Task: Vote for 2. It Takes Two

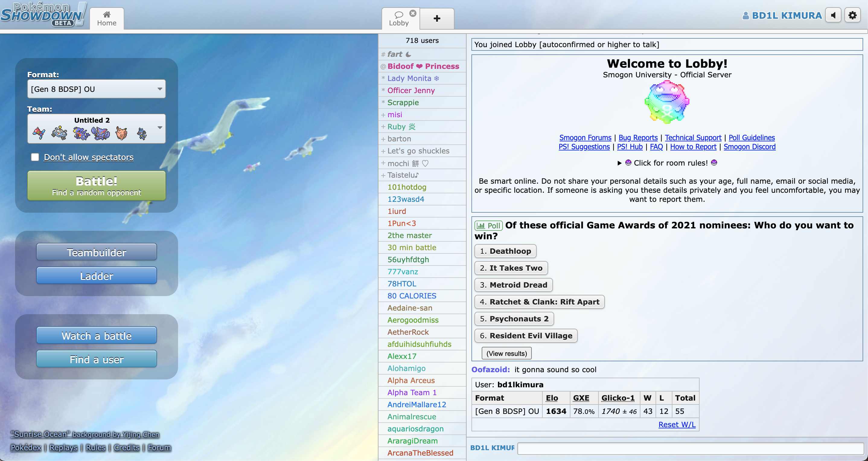Action: pyautogui.click(x=511, y=268)
